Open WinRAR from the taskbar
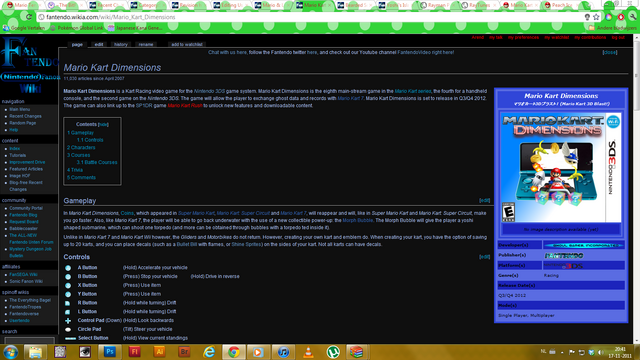This screenshot has height=360, width=640. click(x=356, y=352)
